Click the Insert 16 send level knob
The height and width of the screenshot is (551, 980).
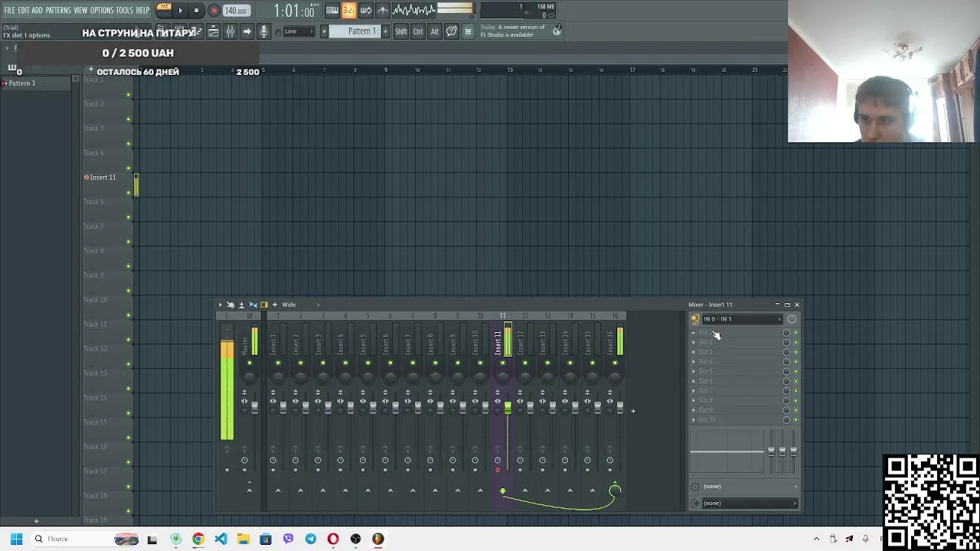pyautogui.click(x=615, y=491)
